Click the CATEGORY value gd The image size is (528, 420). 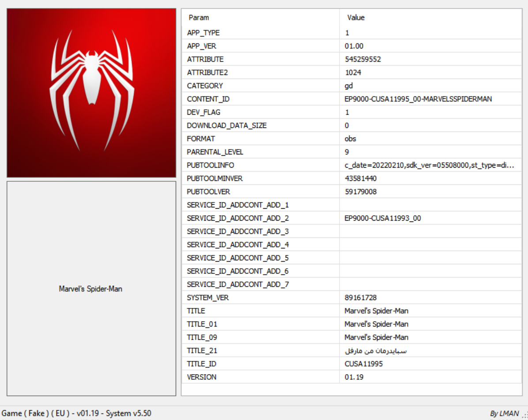pyautogui.click(x=348, y=86)
